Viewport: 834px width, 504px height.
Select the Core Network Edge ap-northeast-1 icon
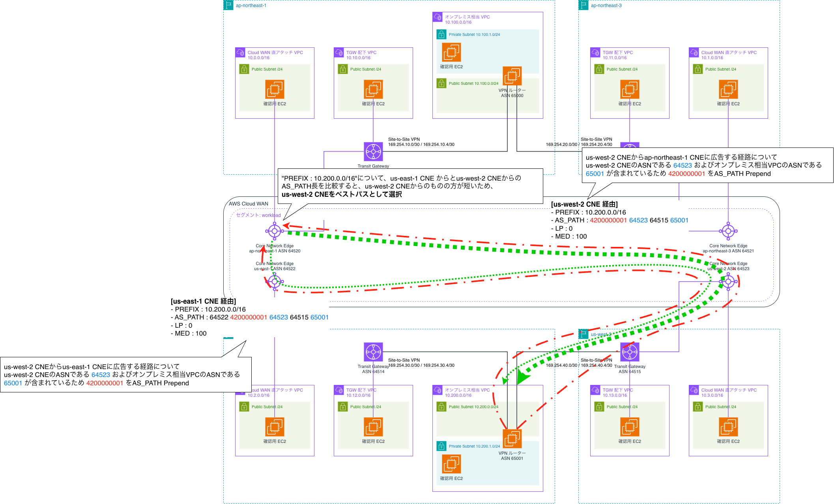pos(275,231)
